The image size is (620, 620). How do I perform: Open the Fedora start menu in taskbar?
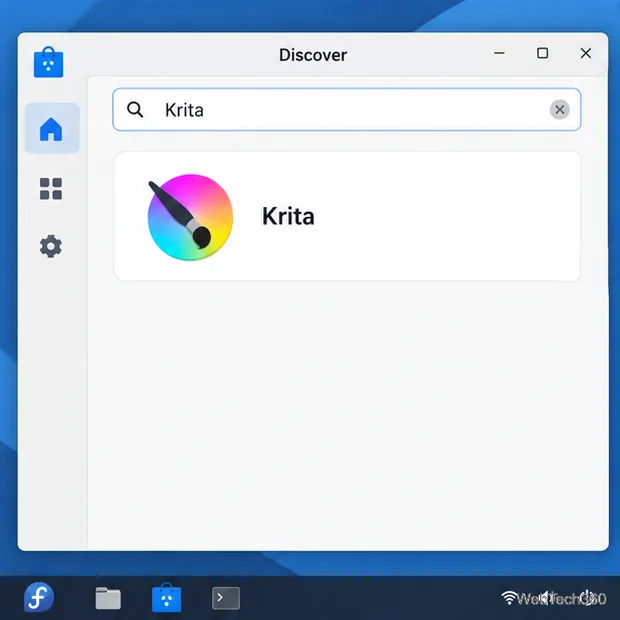(x=39, y=597)
